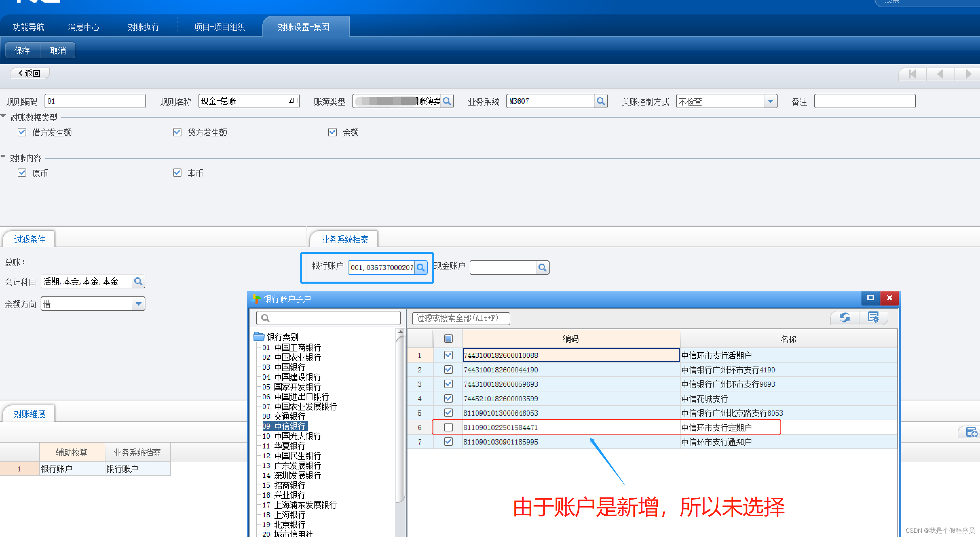The image size is (980, 537).
Task: Select tree node 01 中国工商银行
Action: 292,347
